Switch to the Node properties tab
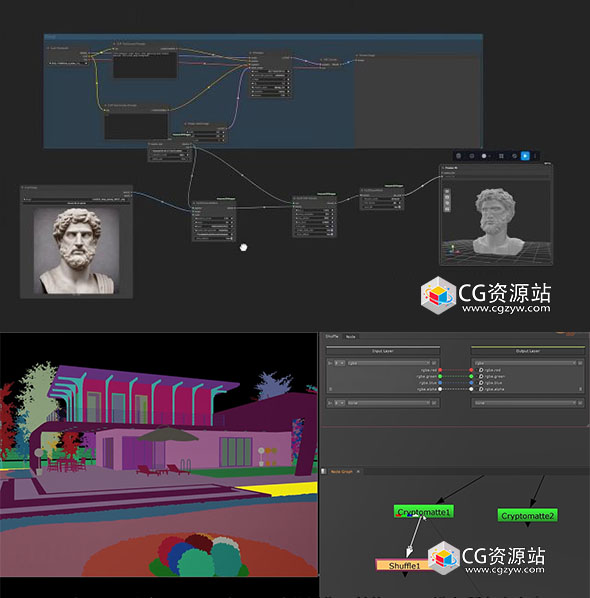The image size is (590, 598). 350,336
